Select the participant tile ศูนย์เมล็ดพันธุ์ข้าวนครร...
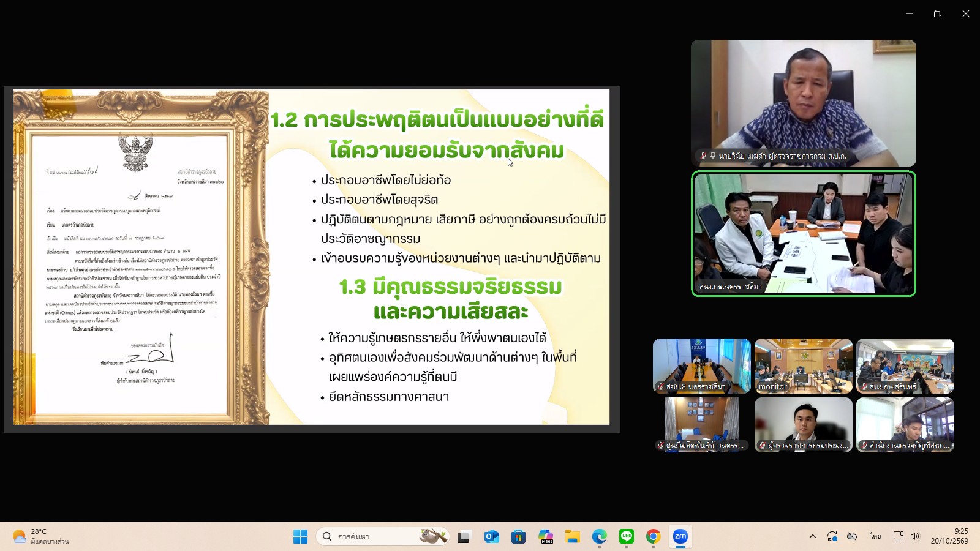Viewport: 980px width, 551px height. click(x=702, y=424)
